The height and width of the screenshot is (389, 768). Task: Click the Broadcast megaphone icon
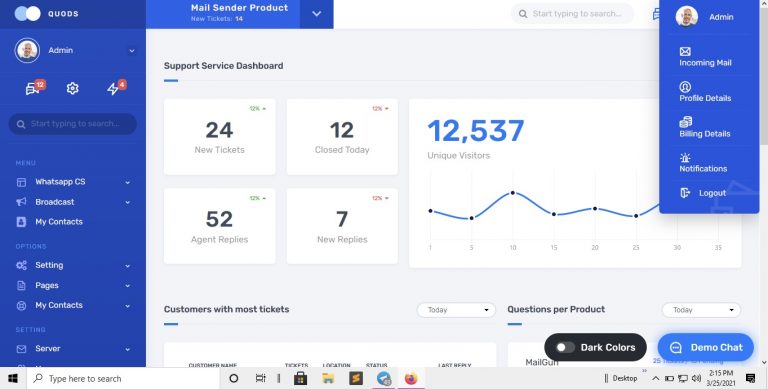pyautogui.click(x=21, y=202)
